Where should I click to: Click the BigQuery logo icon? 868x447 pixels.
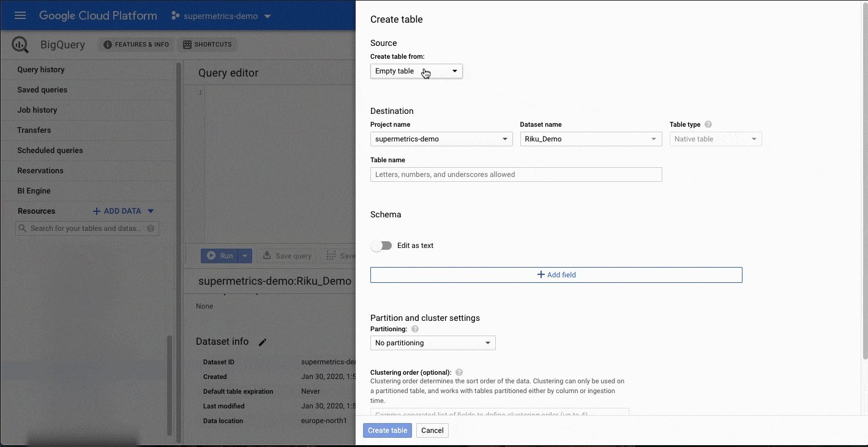(20, 44)
